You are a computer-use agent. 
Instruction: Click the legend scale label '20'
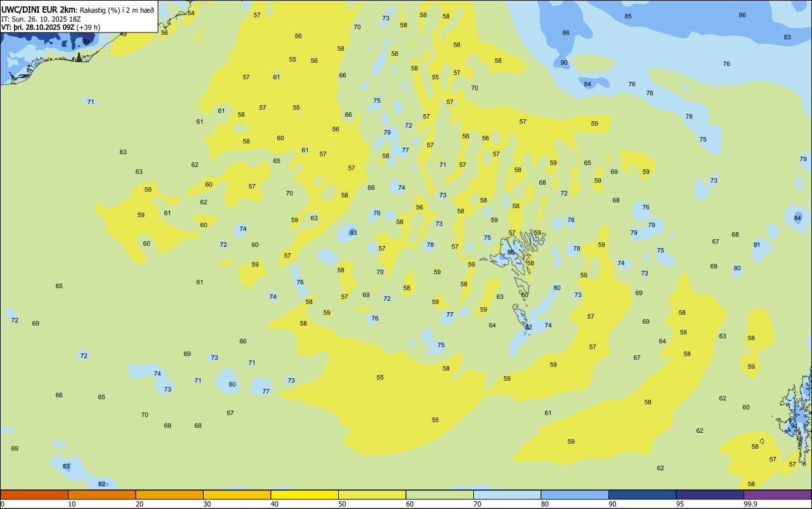tap(140, 504)
